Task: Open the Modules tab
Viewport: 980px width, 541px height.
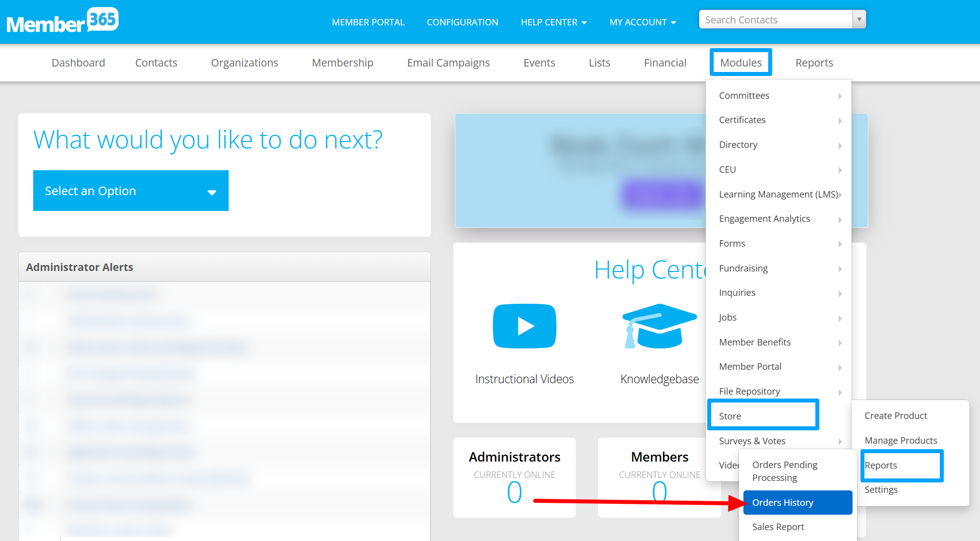Action: tap(740, 63)
